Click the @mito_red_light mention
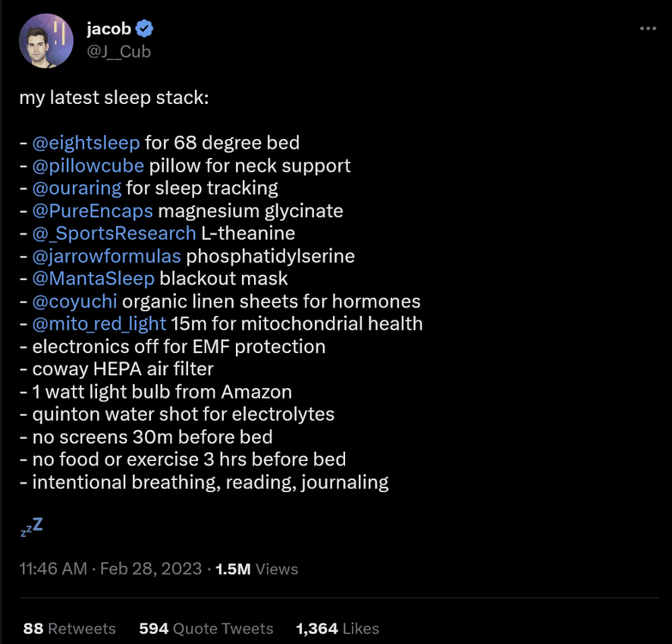Screen dimensions: 672x644 (x=99, y=324)
